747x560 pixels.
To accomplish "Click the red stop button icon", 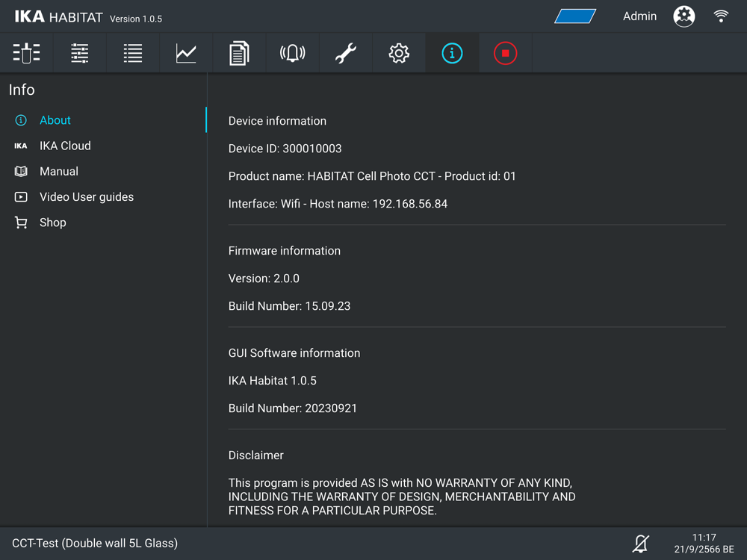I will pos(506,53).
